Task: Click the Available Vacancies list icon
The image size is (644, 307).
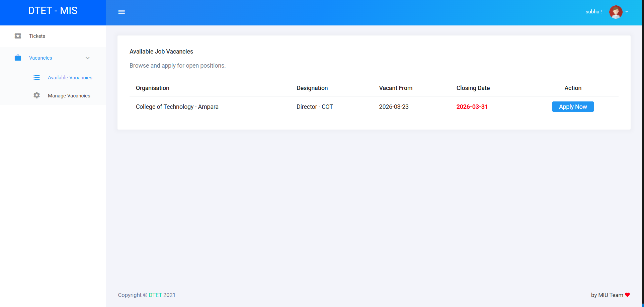Action: coord(36,78)
